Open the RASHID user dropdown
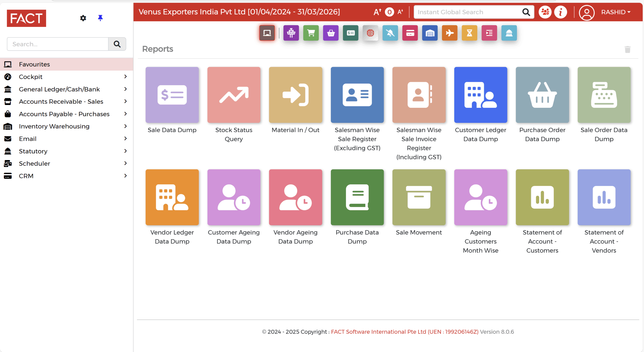This screenshot has width=644, height=352. 616,12
